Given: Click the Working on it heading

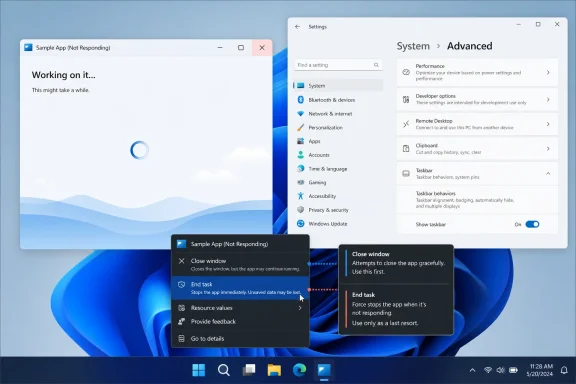Looking at the screenshot, I should 64,75.
